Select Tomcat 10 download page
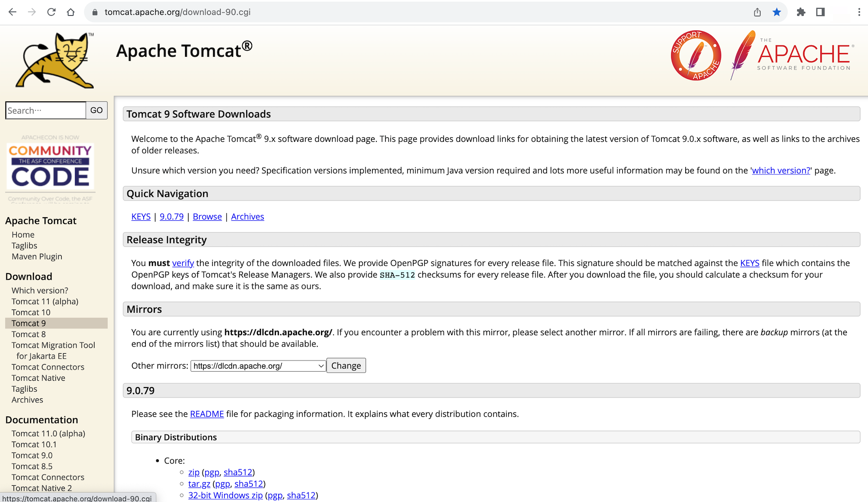Image resolution: width=868 pixels, height=502 pixels. coord(31,312)
